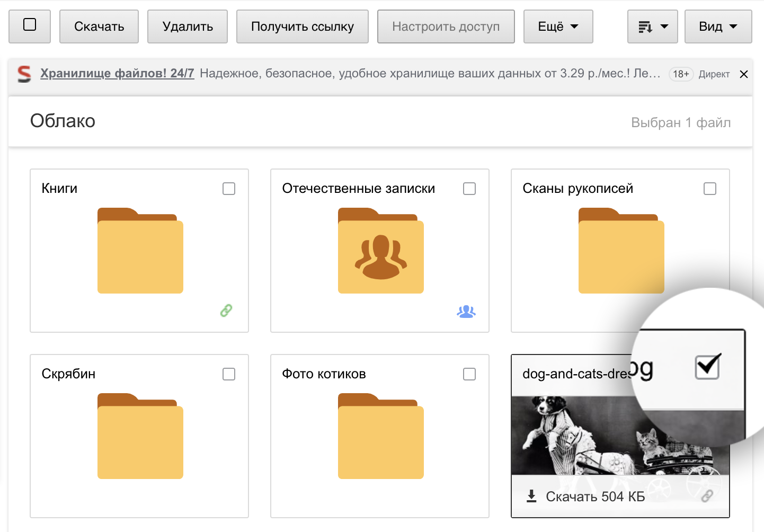The width and height of the screenshot is (764, 532).
Task: Tick the select-all checkbox in the toolbar
Action: [30, 25]
